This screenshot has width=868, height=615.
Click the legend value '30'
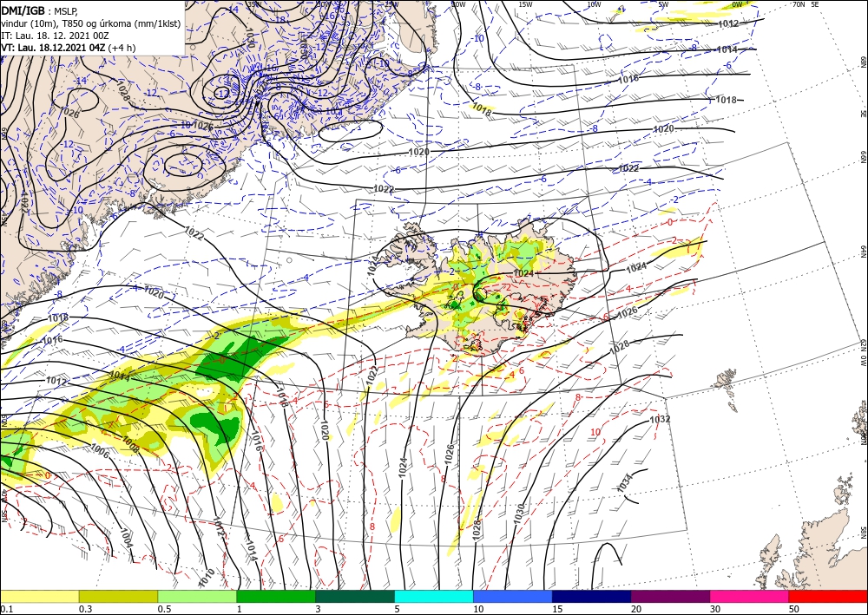point(715,609)
